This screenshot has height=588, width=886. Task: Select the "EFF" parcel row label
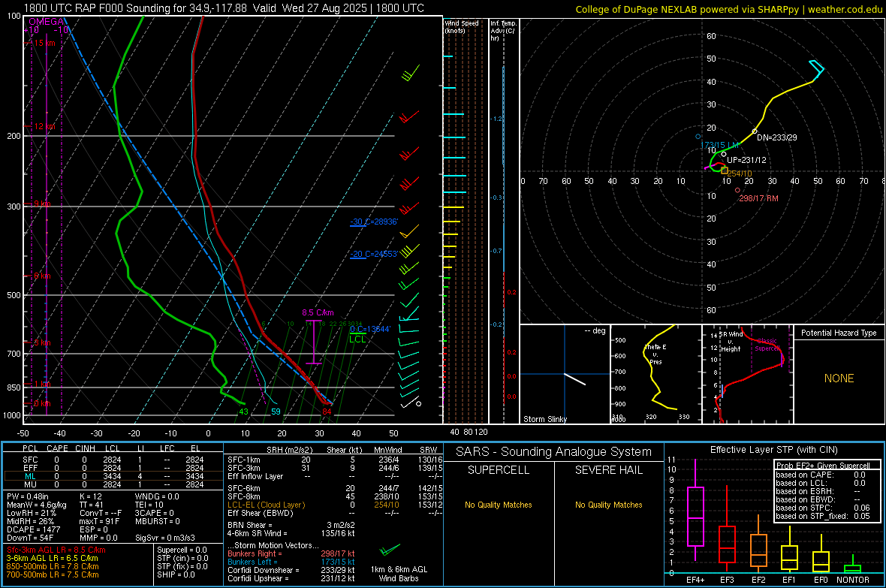point(31,468)
